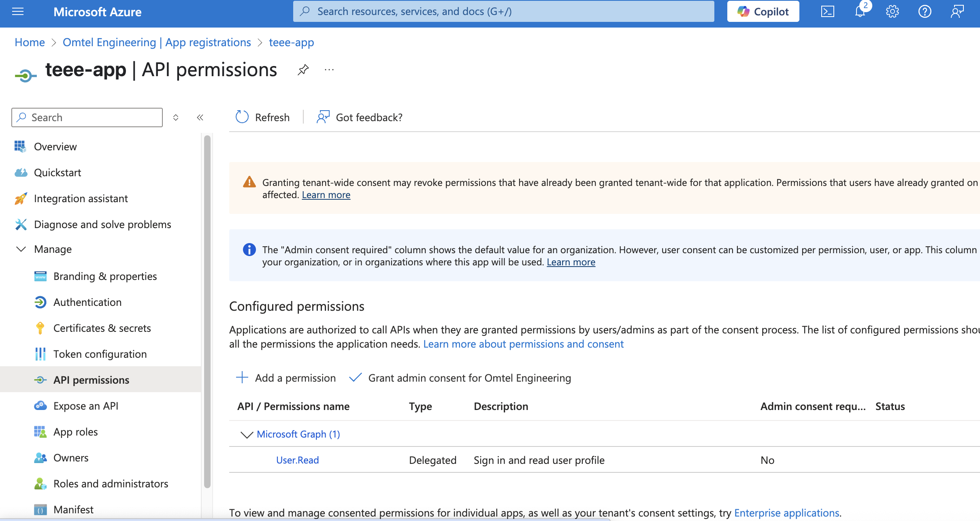
Task: Open the hamburger portal menu
Action: [18, 11]
